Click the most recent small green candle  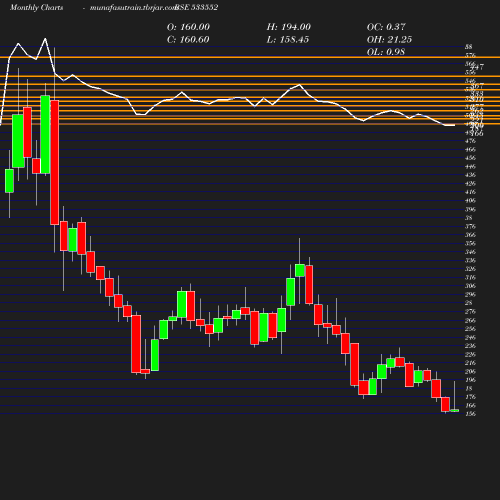[x=454, y=410]
